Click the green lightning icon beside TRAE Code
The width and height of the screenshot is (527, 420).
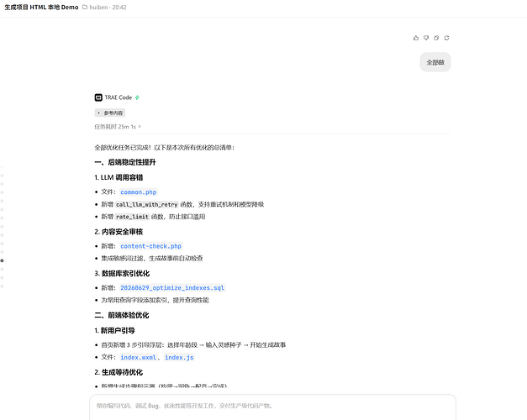pos(137,97)
